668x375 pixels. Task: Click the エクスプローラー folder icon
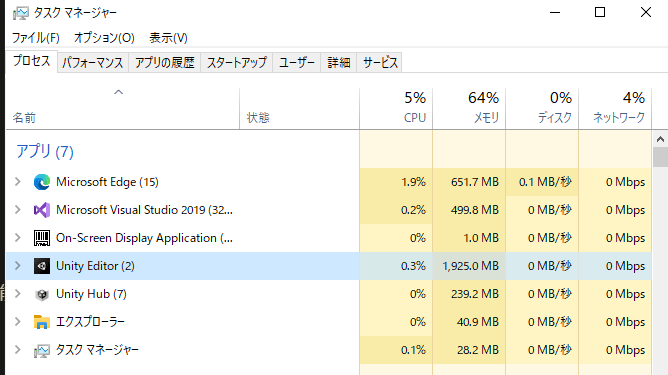(42, 322)
